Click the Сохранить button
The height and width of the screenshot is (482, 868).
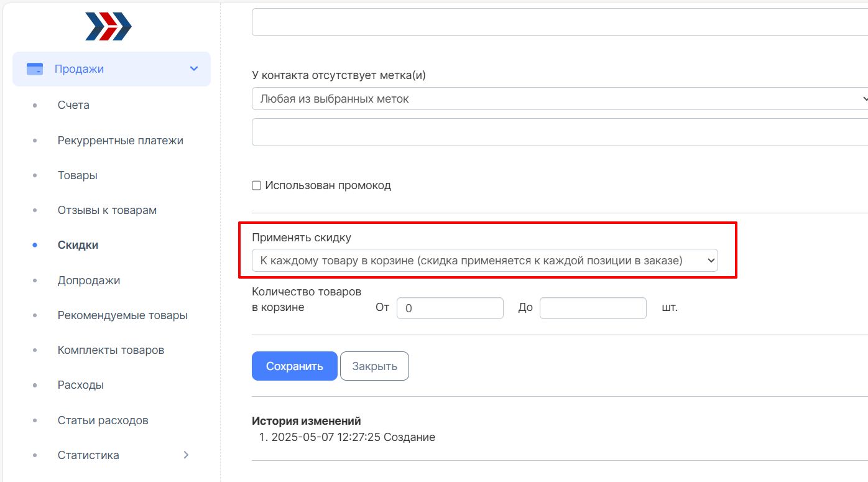click(x=294, y=366)
